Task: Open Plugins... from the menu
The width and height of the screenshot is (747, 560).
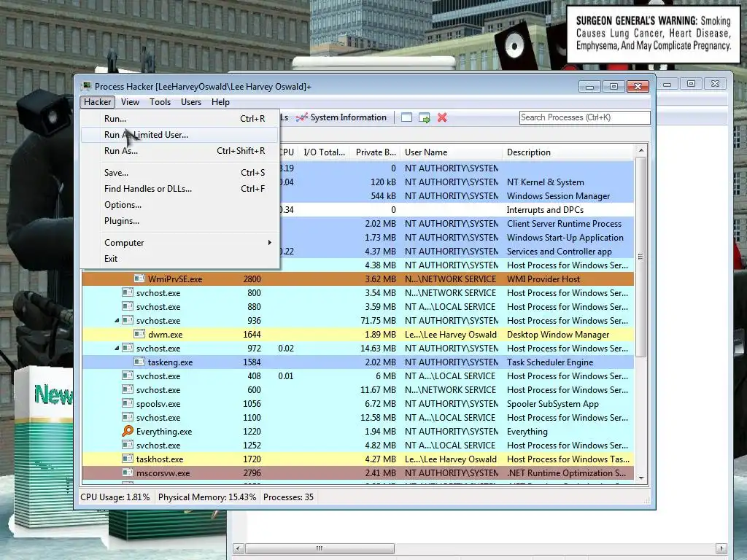Action: click(180, 221)
